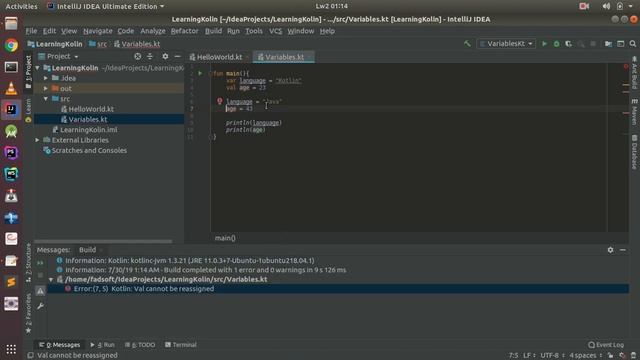Open the Event Log
This screenshot has width=640, height=360.
(606, 345)
